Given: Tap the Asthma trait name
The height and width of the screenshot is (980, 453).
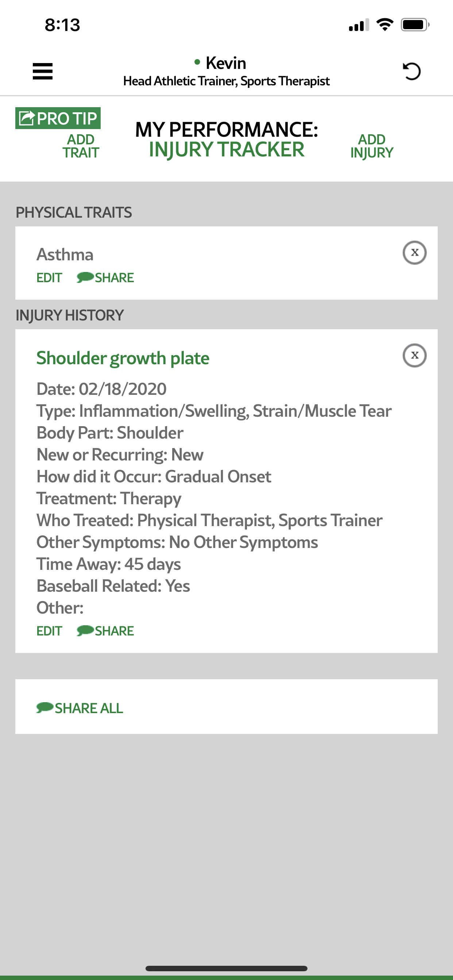Looking at the screenshot, I should (x=65, y=254).
